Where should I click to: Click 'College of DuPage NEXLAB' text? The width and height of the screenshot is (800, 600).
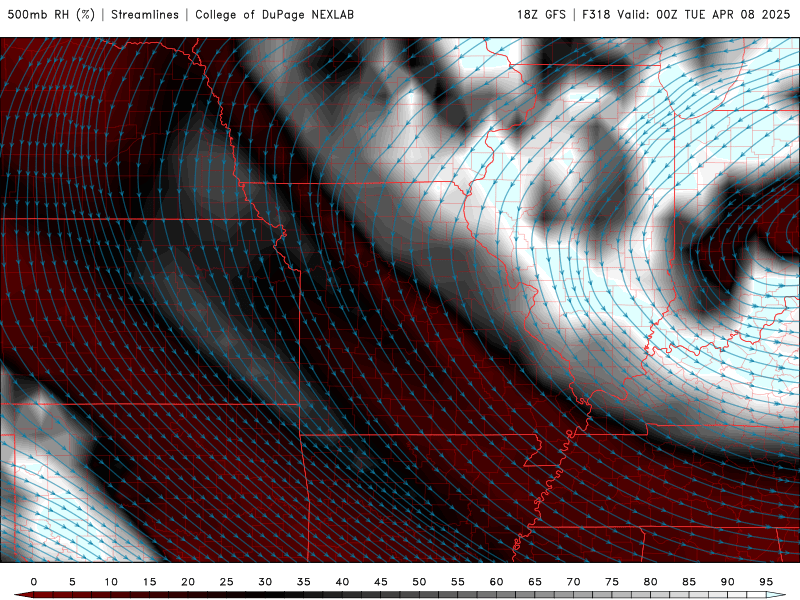coord(274,15)
